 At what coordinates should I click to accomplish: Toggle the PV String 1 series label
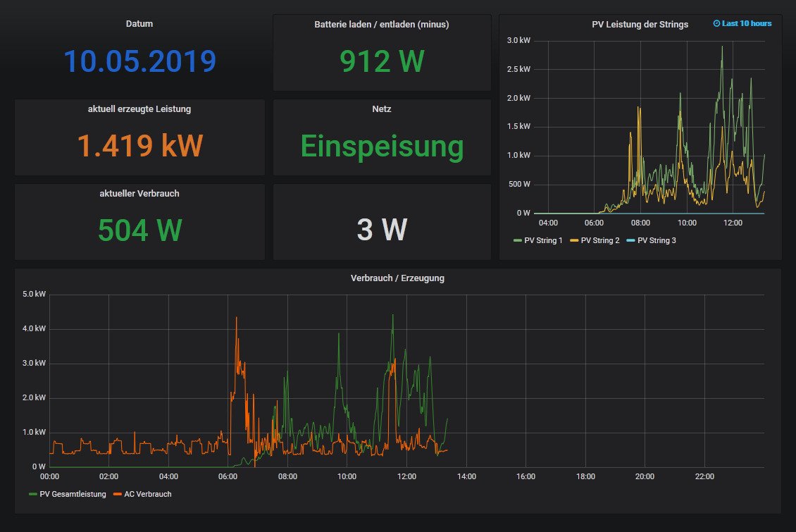pyautogui.click(x=543, y=241)
